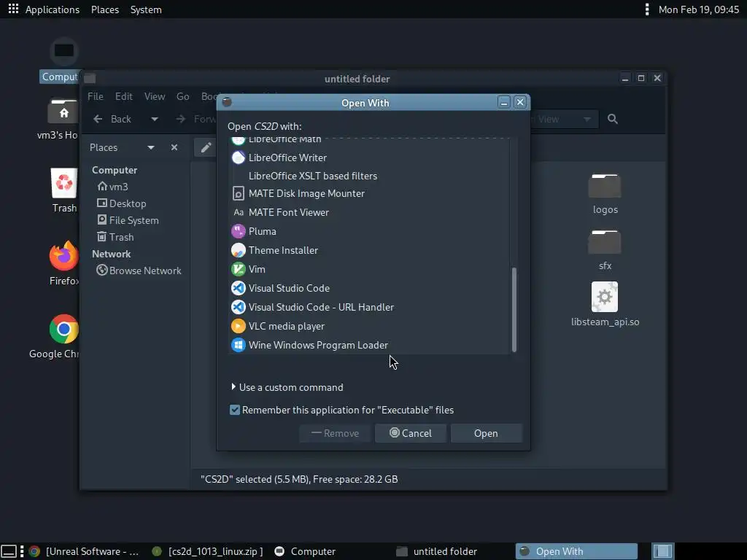Click the Back button
Viewport: 747px width, 560px height.
coord(112,119)
